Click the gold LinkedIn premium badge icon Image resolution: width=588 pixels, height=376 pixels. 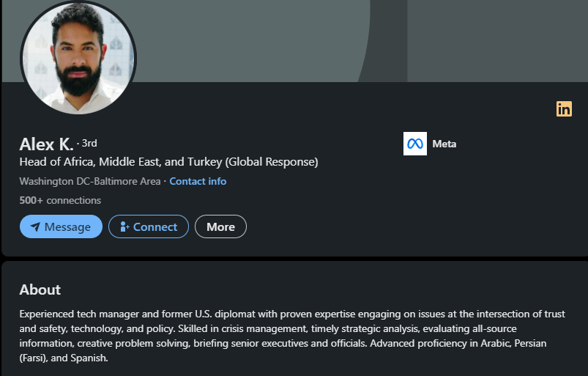point(564,108)
